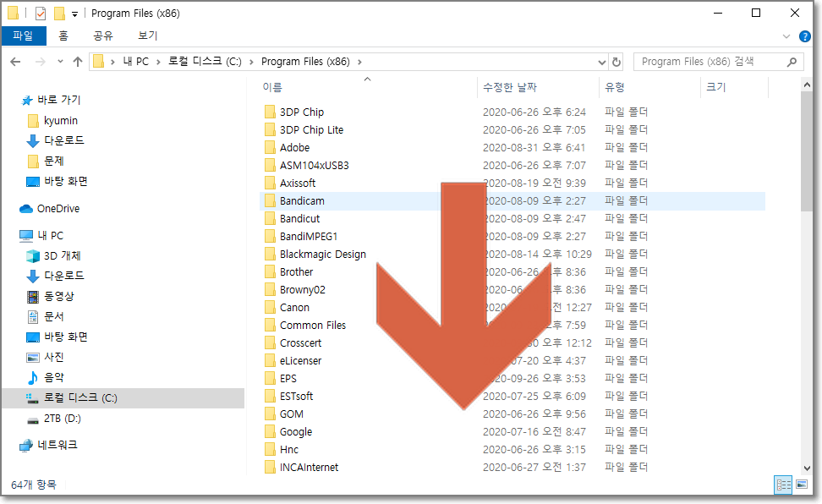The width and height of the screenshot is (822, 504).
Task: Click the properties checkmark icon in title bar
Action: [41, 14]
